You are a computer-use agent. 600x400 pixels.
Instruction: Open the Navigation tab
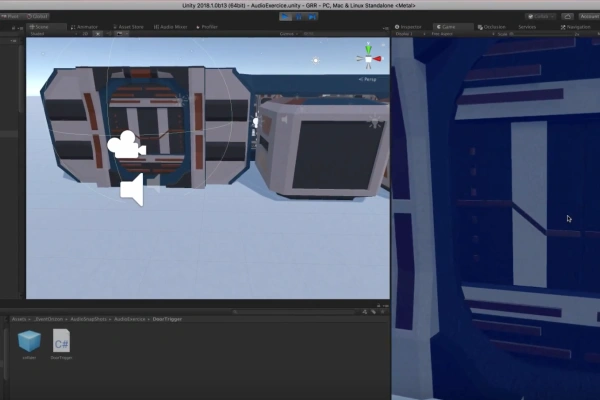[x=576, y=27]
